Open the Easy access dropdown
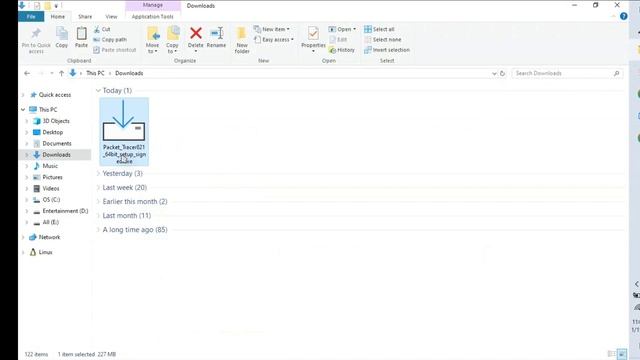 coord(273,40)
